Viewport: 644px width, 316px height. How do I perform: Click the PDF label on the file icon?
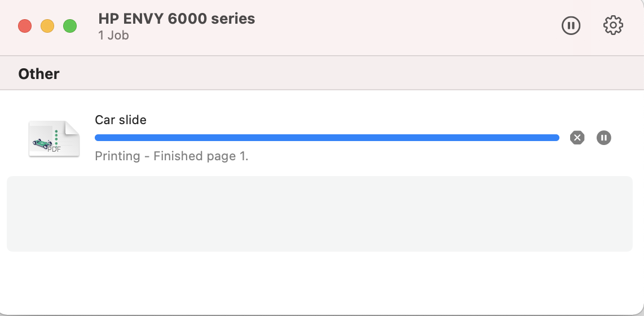pyautogui.click(x=54, y=150)
